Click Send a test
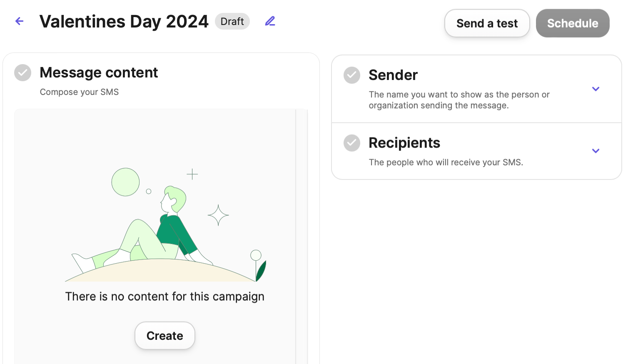This screenshot has height=364, width=633. [x=487, y=23]
